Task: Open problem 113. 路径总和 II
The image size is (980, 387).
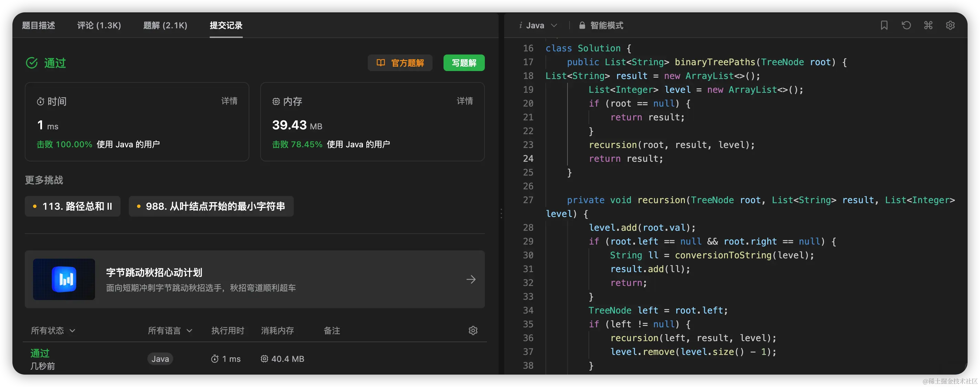Action: pyautogui.click(x=73, y=207)
